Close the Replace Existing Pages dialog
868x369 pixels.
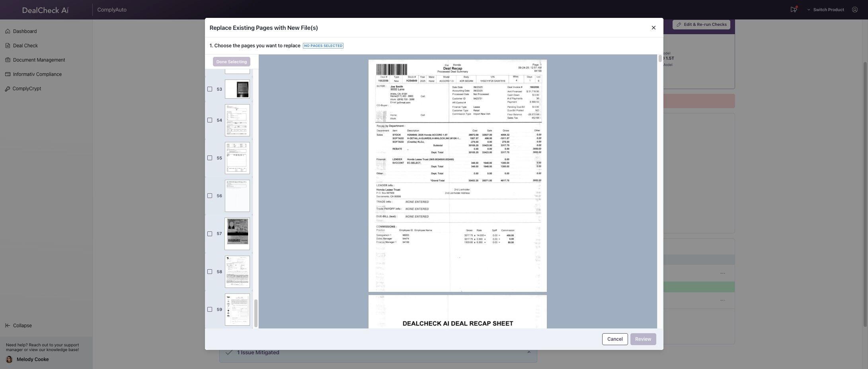653,27
